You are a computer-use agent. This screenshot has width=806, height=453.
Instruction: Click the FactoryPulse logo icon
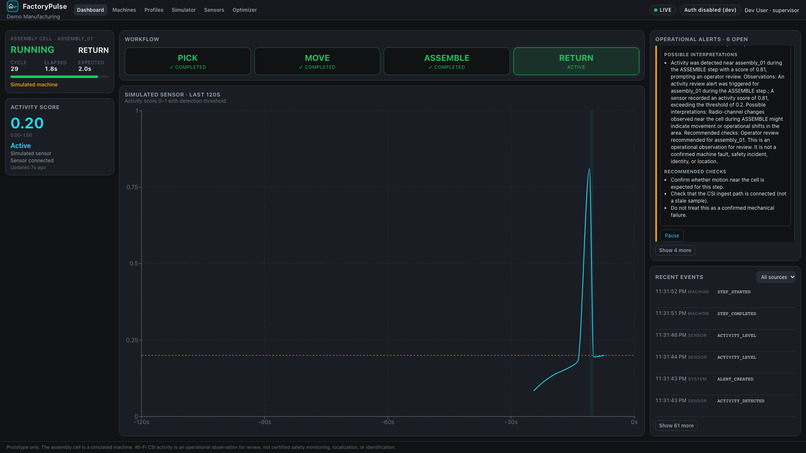click(12, 6)
